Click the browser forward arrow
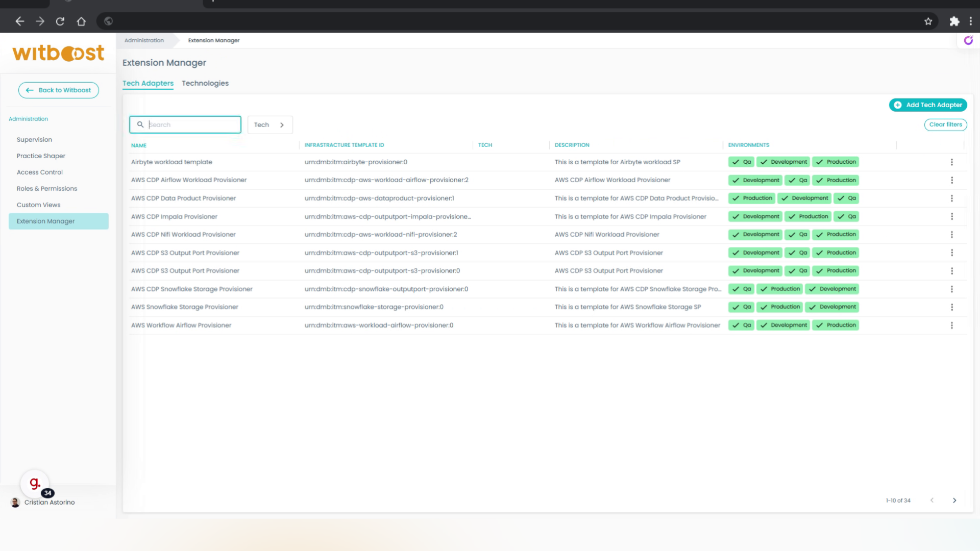Viewport: 980px width, 551px height. [x=40, y=21]
